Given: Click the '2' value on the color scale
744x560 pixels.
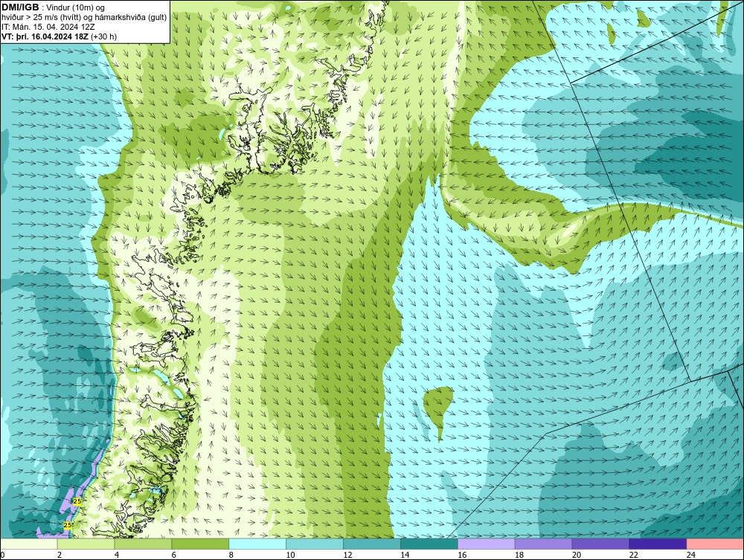Looking at the screenshot, I should pos(60,555).
